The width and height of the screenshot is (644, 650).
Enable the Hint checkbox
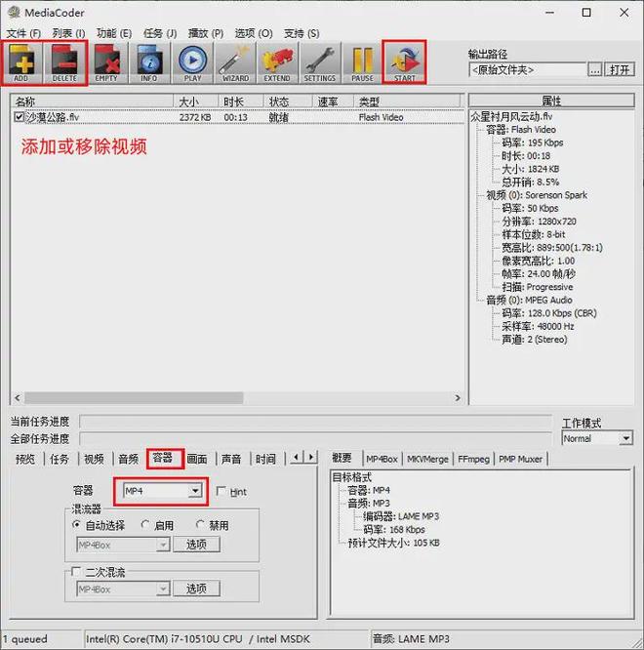221,491
